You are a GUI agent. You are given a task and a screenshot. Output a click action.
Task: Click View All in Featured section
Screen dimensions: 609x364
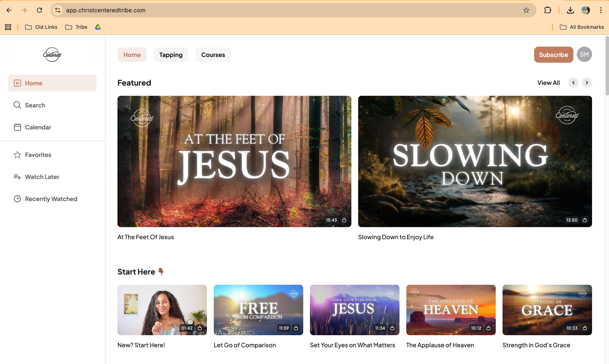tap(548, 83)
